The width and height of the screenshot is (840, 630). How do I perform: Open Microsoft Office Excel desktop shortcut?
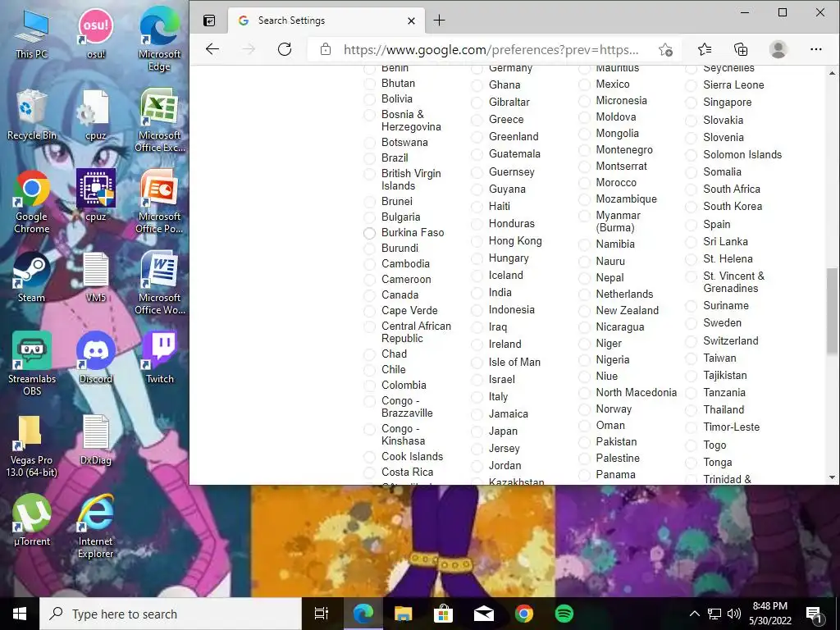(x=160, y=121)
